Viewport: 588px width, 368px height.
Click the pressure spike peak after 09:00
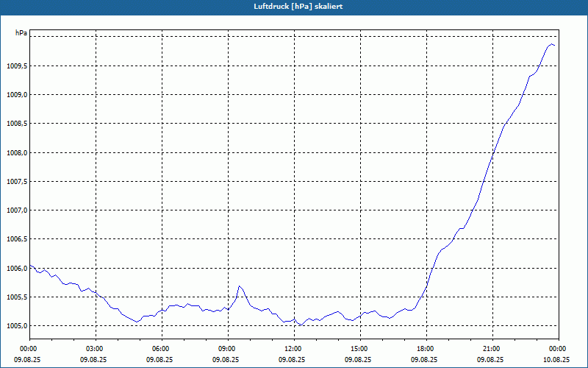coord(240,286)
